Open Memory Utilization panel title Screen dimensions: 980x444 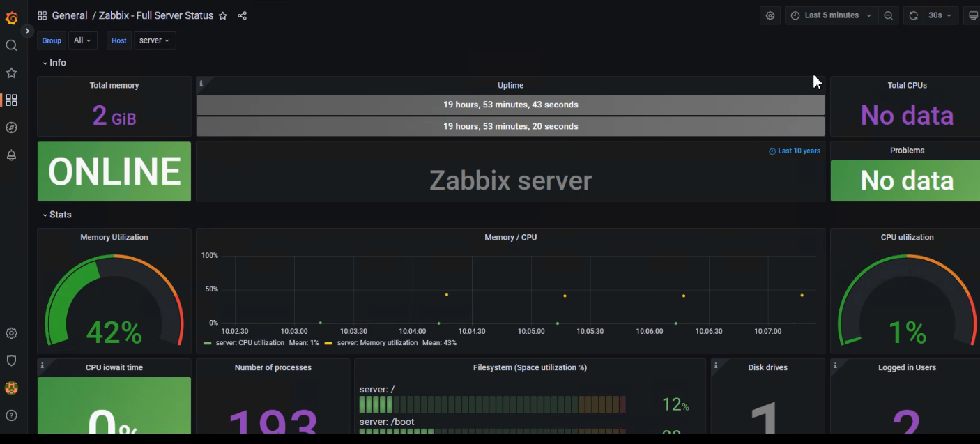[x=114, y=238]
